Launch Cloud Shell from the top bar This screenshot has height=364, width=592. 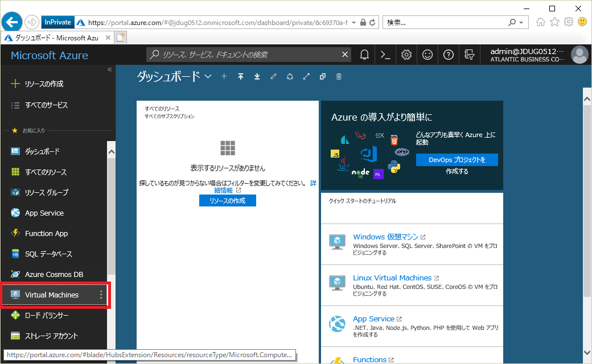coord(385,55)
